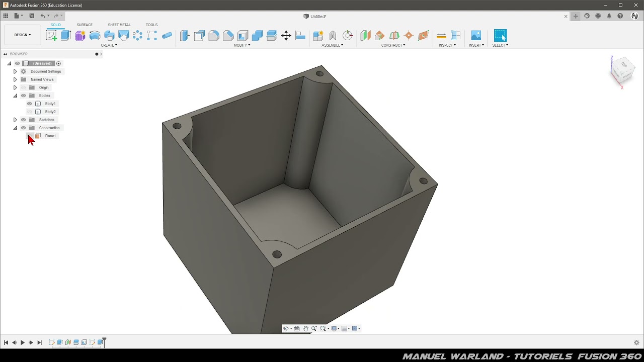
Task: Choose the Create Form purple icon
Action: click(x=80, y=35)
